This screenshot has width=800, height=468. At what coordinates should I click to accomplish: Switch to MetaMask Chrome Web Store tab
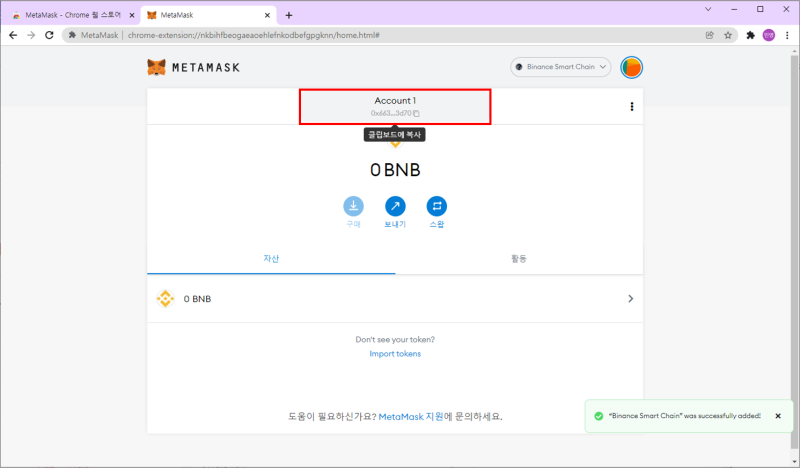(x=73, y=15)
